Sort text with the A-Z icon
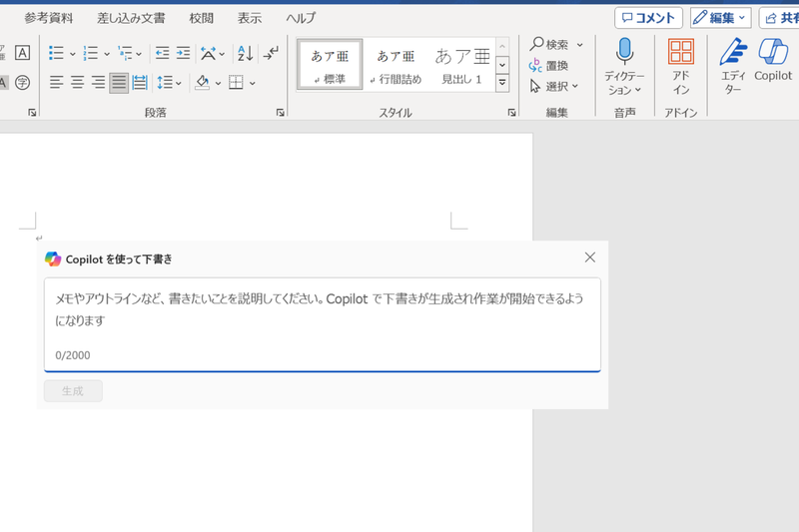 [245, 53]
